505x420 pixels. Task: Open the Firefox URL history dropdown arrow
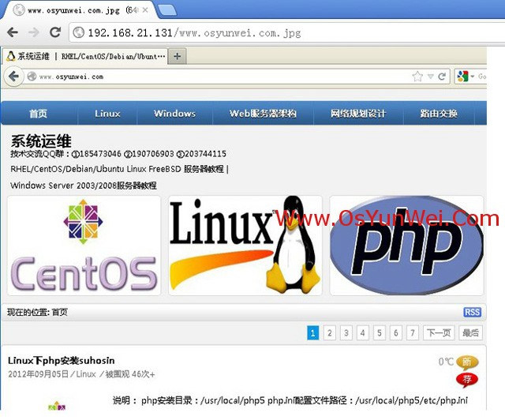[431, 77]
